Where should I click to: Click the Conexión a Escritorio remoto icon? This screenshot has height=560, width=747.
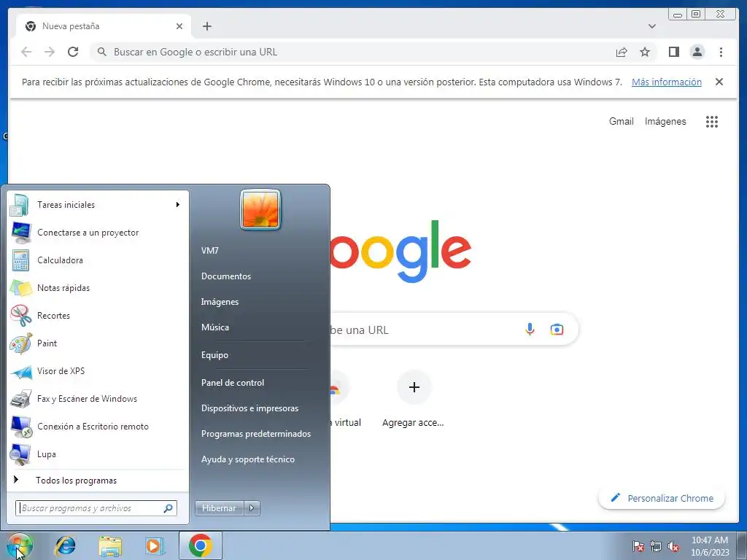tap(20, 426)
